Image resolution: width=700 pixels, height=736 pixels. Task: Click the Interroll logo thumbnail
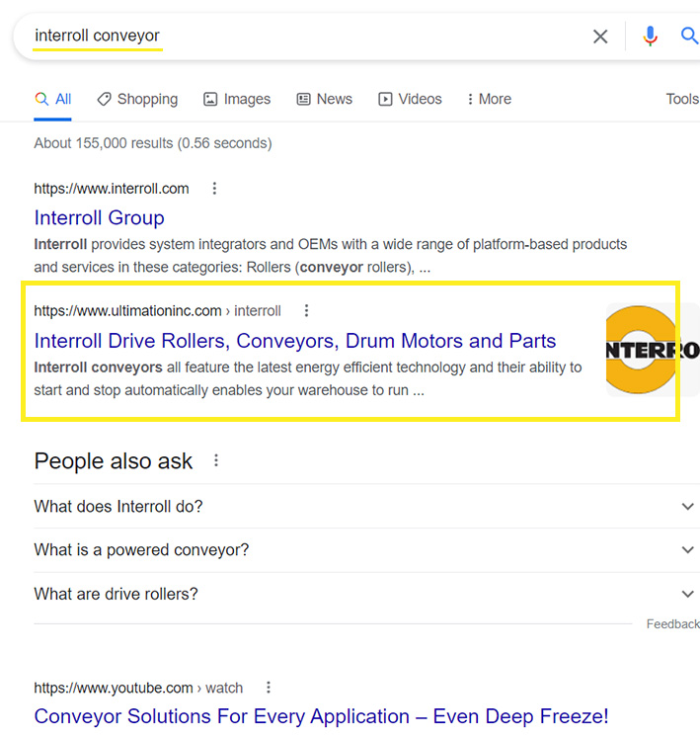tap(653, 350)
